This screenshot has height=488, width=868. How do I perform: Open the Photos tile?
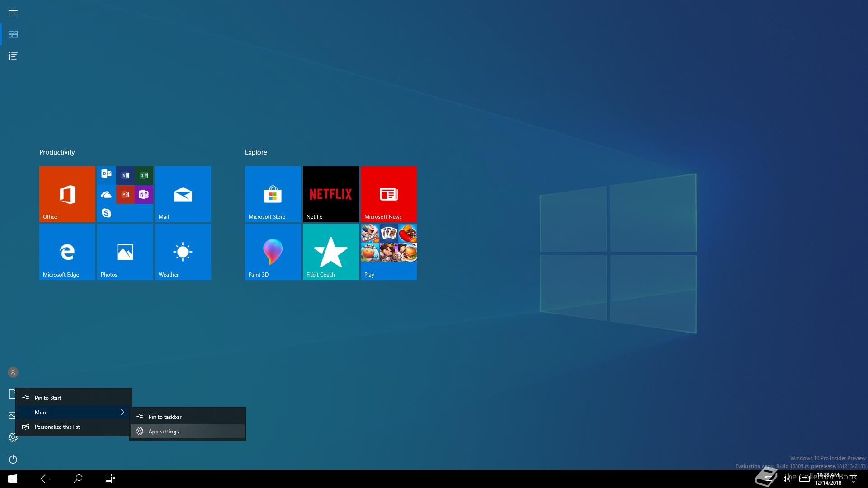pos(125,252)
